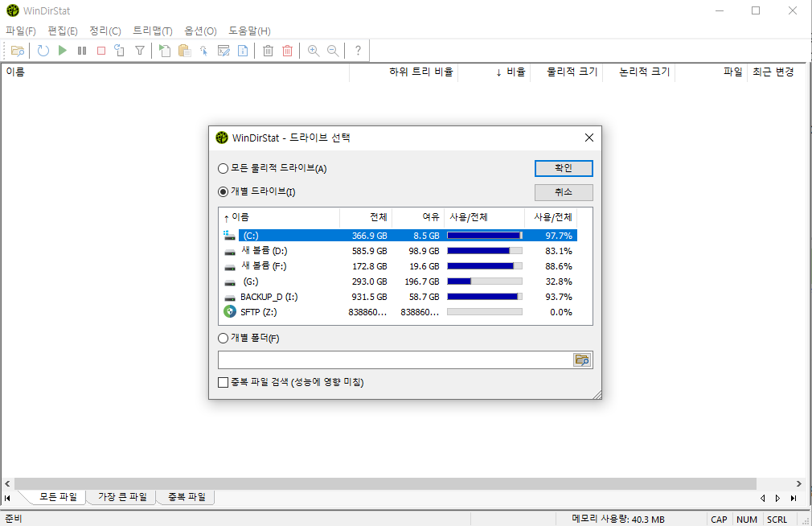Click the drive icon of 새 볼륨 (F:)
The width and height of the screenshot is (812, 526).
(x=230, y=267)
